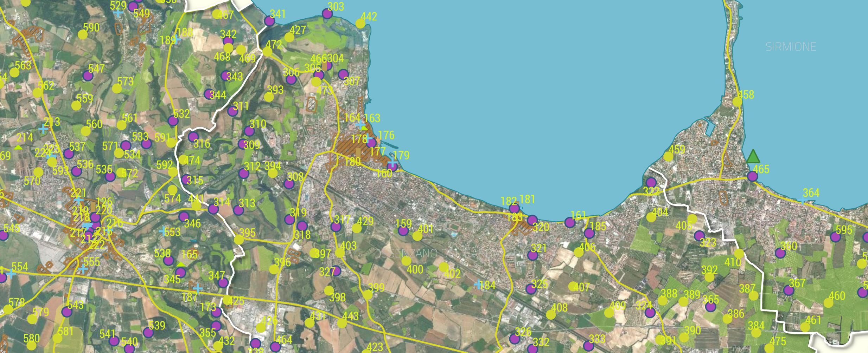The height and width of the screenshot is (353, 868).
Task: Click purple marker 316
Action: [193, 137]
